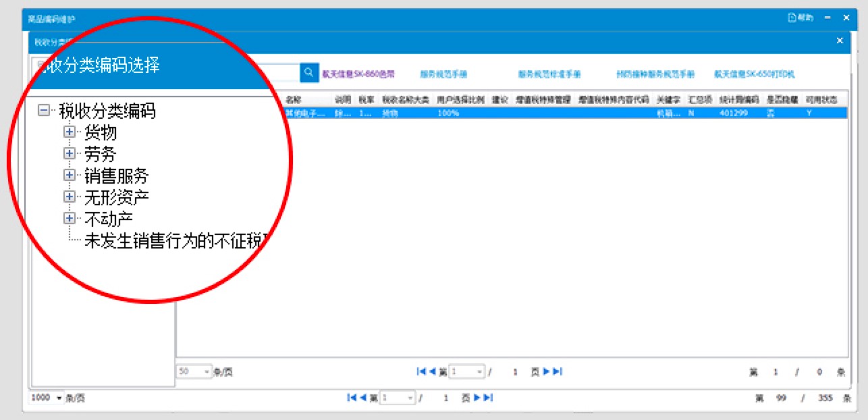The width and height of the screenshot is (868, 420).
Task: Expand the 无形资产 tree node
Action: point(69,197)
